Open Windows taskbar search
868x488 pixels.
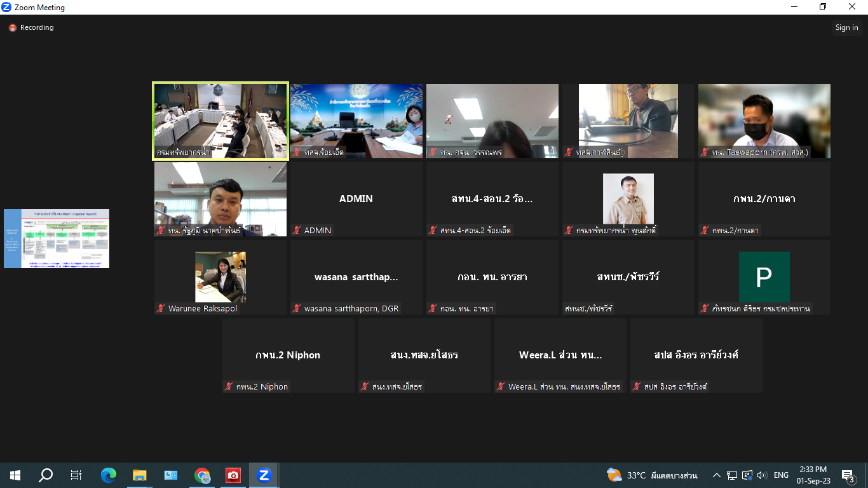point(46,475)
